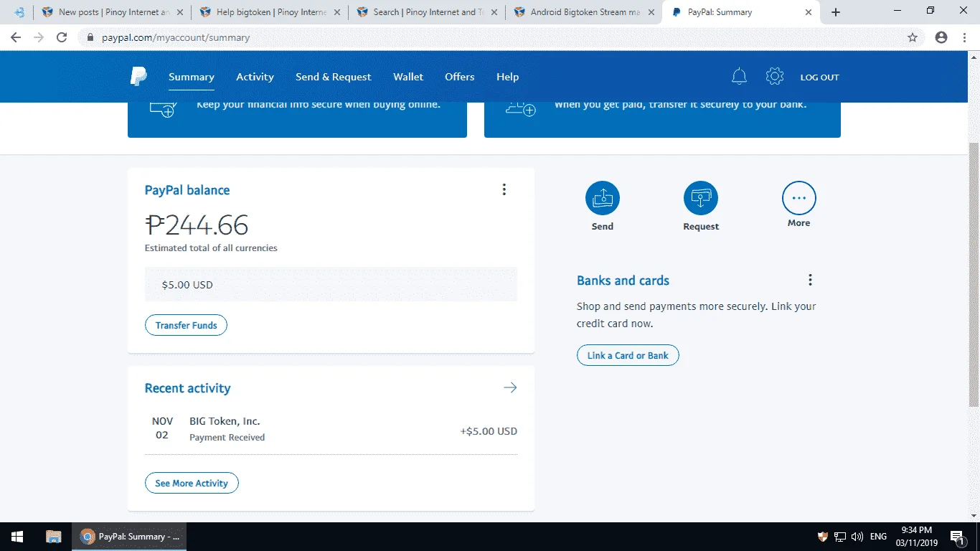This screenshot has height=551, width=980.
Task: Open the volume control in tray
Action: [x=857, y=537]
